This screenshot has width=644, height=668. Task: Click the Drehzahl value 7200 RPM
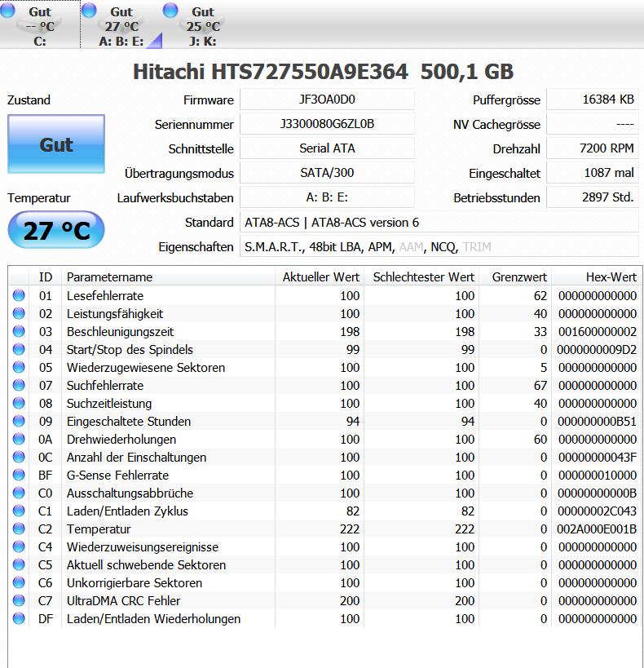pyautogui.click(x=593, y=148)
